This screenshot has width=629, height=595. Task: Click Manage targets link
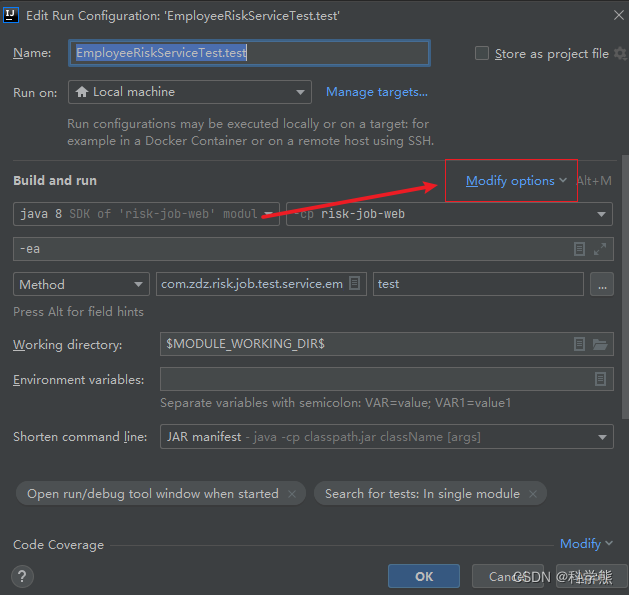tap(377, 92)
